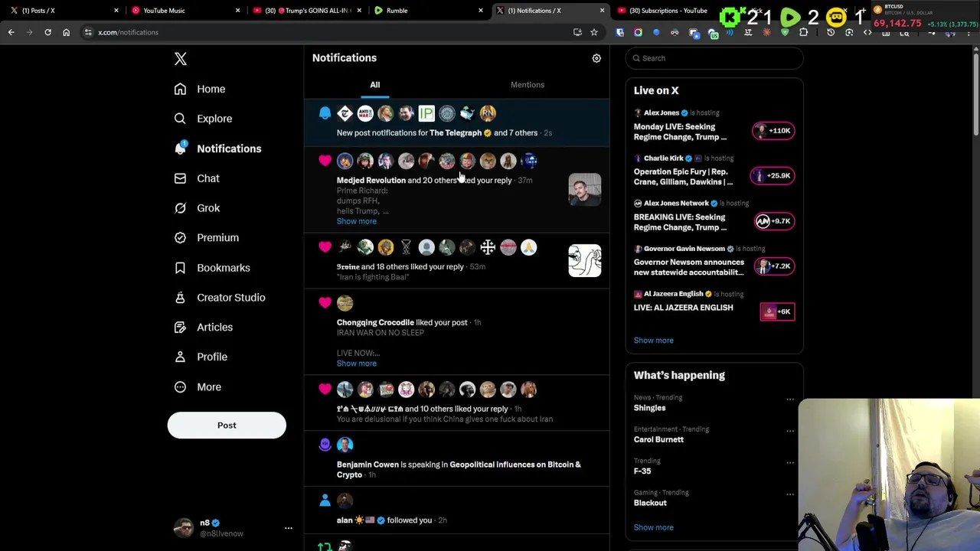Show more Live on X broadcasts
This screenshot has width=980, height=551.
(654, 341)
